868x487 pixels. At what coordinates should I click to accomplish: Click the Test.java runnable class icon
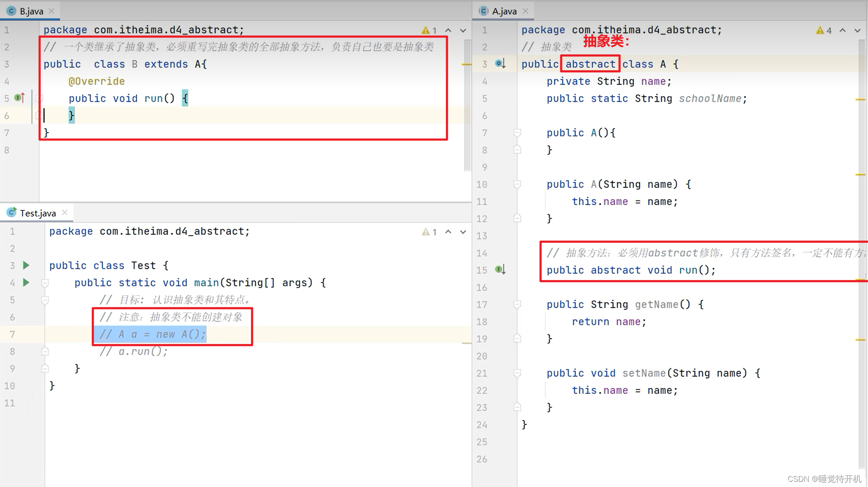point(11,212)
